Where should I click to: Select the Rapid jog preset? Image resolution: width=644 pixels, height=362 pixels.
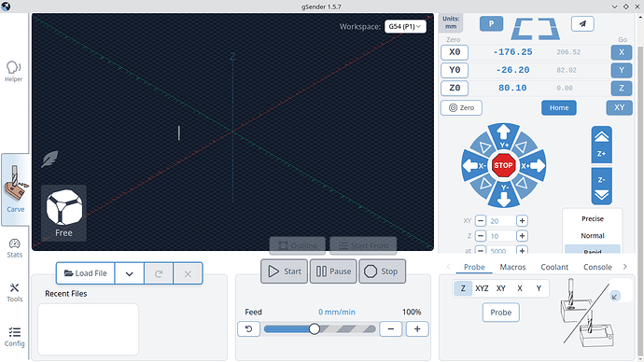pos(593,249)
